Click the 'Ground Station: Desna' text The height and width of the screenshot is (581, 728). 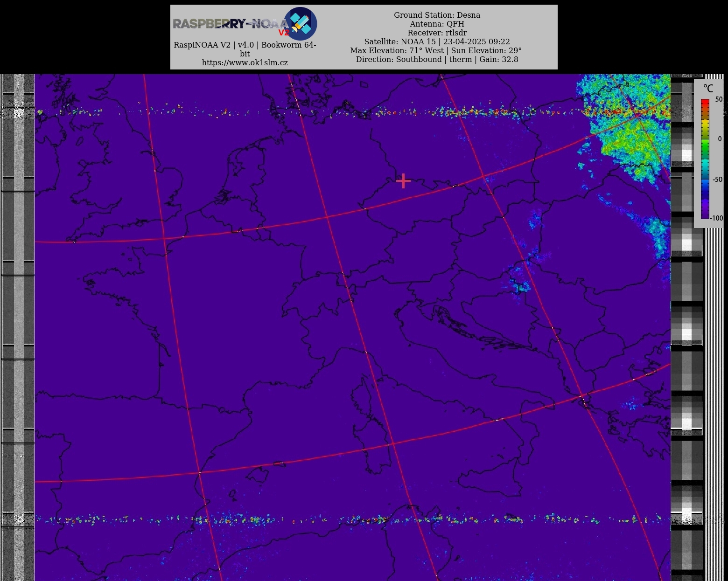pos(437,15)
